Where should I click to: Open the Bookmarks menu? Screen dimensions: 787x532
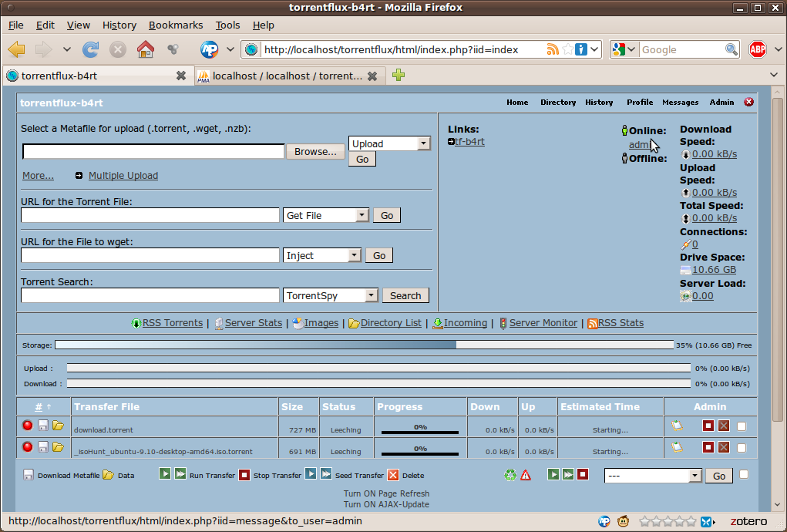(x=176, y=25)
